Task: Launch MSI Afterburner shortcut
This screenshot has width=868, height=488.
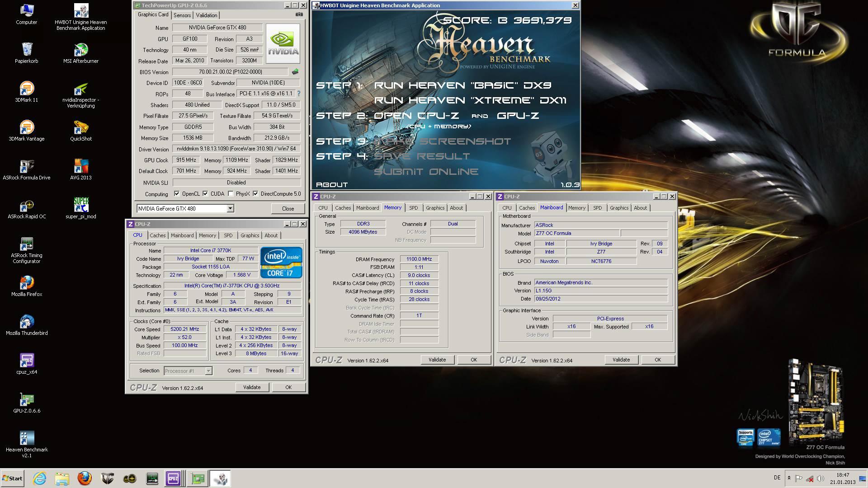Action: point(81,53)
